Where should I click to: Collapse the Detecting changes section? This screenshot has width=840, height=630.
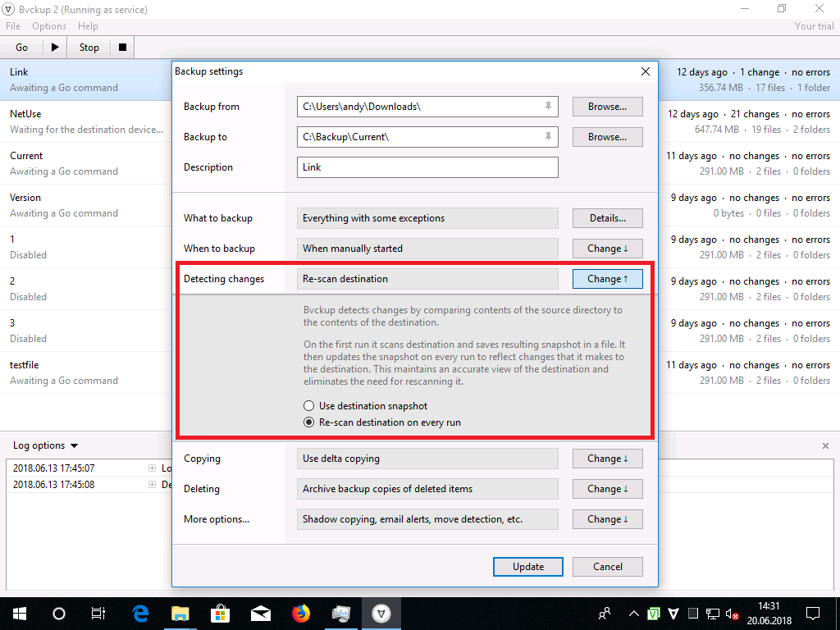(x=607, y=279)
